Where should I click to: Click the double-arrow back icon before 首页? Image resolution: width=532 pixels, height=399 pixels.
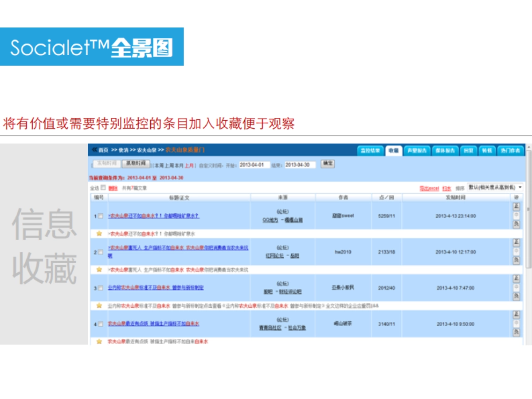tap(94, 150)
